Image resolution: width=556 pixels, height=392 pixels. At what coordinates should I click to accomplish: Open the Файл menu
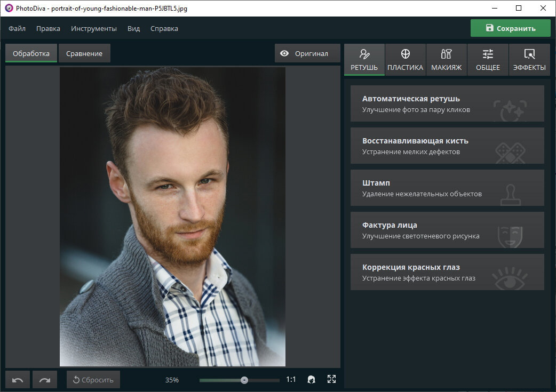tap(17, 29)
